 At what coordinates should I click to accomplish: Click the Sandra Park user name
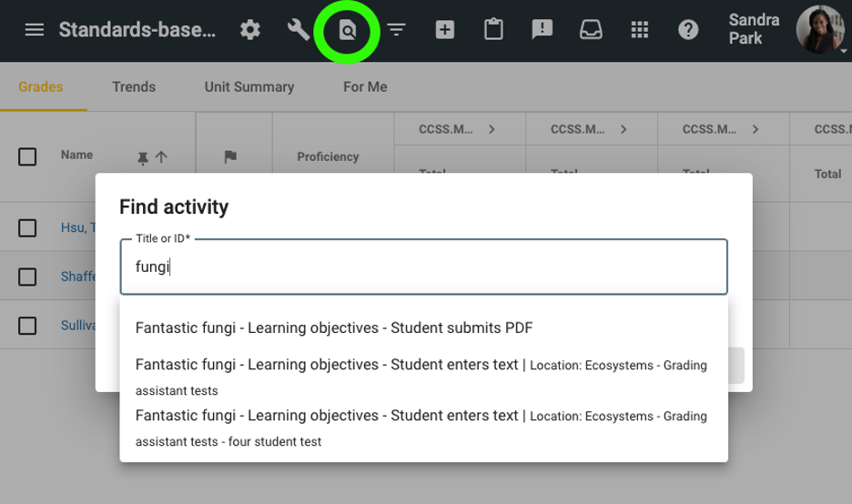754,29
